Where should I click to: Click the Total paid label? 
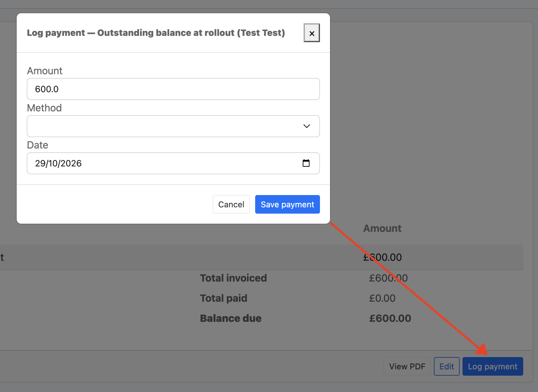(x=224, y=298)
